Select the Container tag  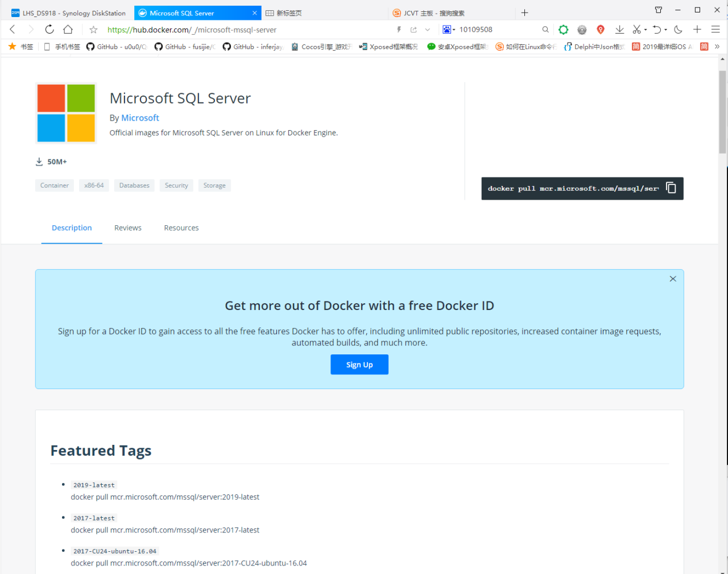click(55, 185)
